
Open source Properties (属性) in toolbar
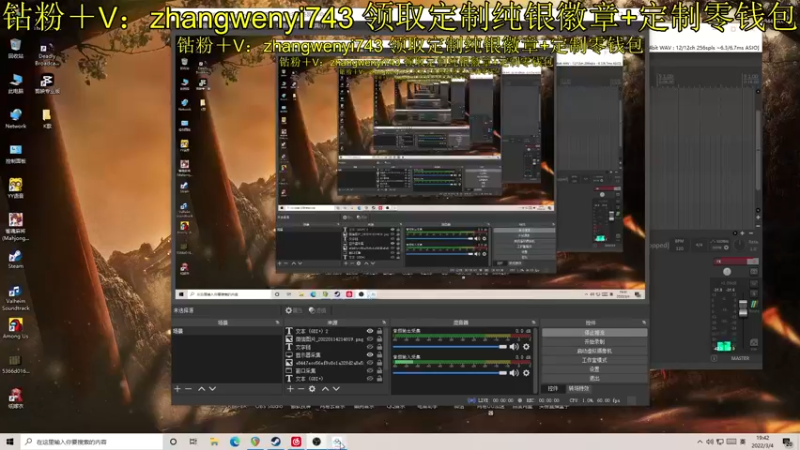coord(293,310)
